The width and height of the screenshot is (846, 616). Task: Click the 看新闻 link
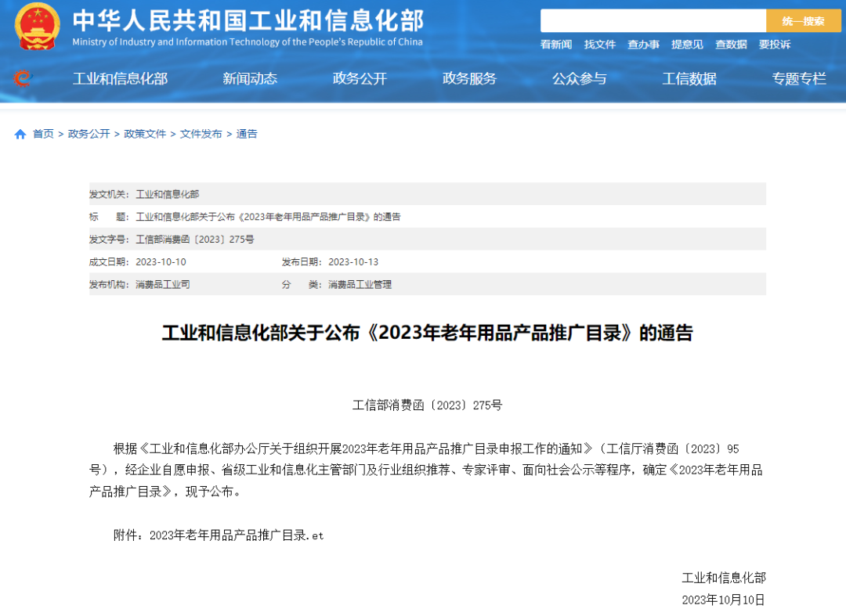[x=555, y=45]
